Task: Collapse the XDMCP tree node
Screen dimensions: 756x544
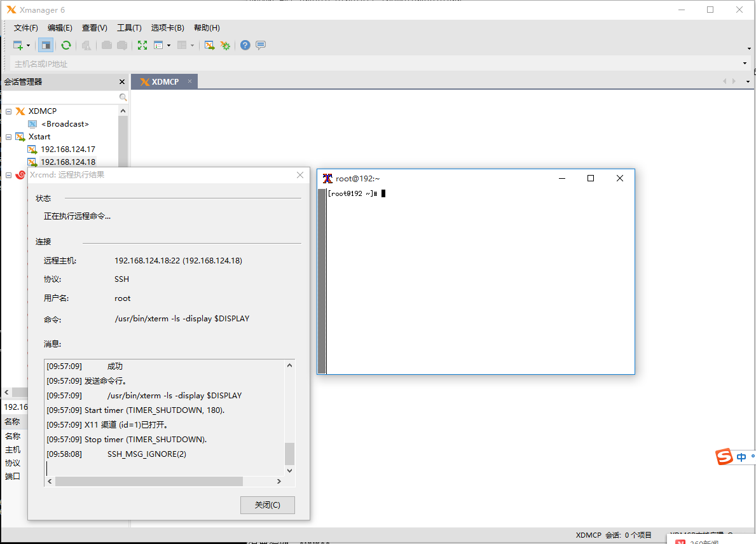Action: [9, 111]
